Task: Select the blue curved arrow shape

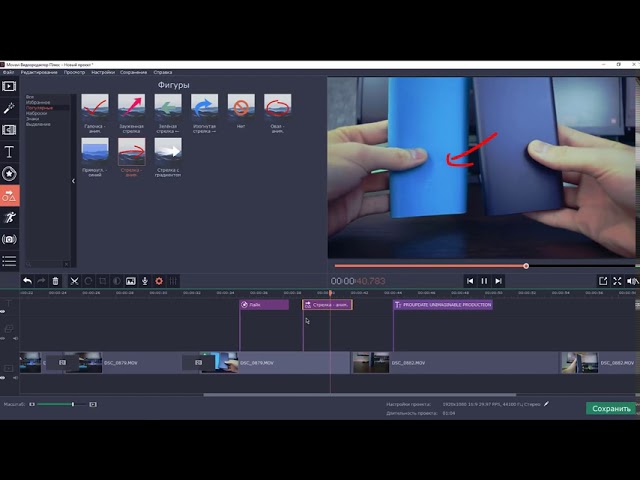Action: pos(204,108)
